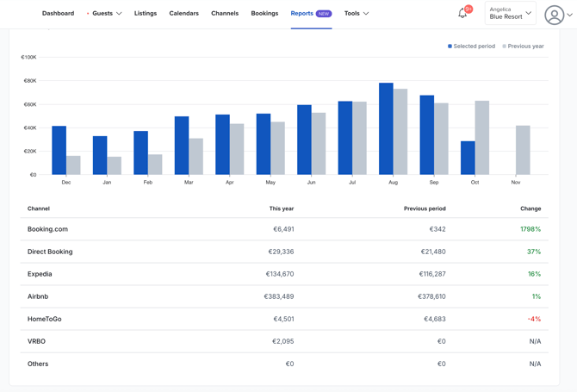Screen dimensions: 577x392
Task: Click the This year column header
Action: pyautogui.click(x=282, y=208)
